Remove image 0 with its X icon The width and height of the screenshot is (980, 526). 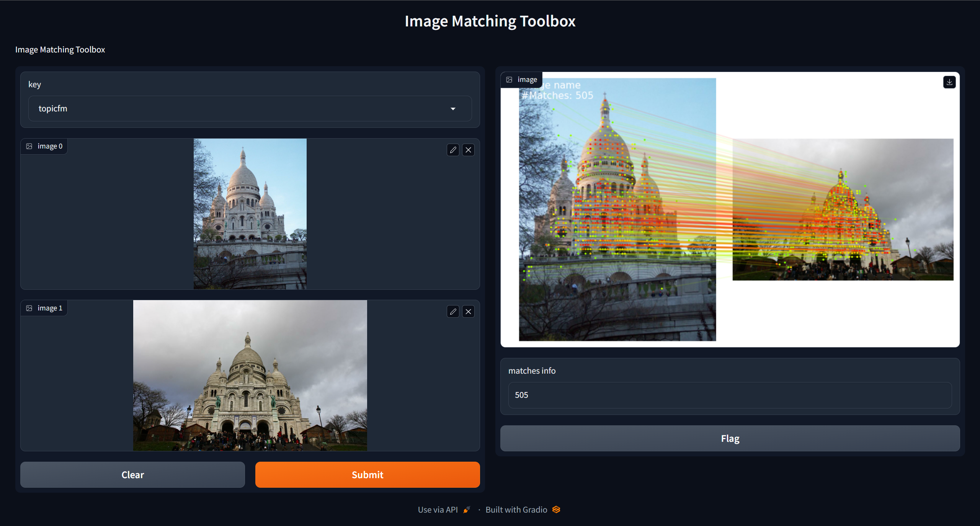[468, 150]
